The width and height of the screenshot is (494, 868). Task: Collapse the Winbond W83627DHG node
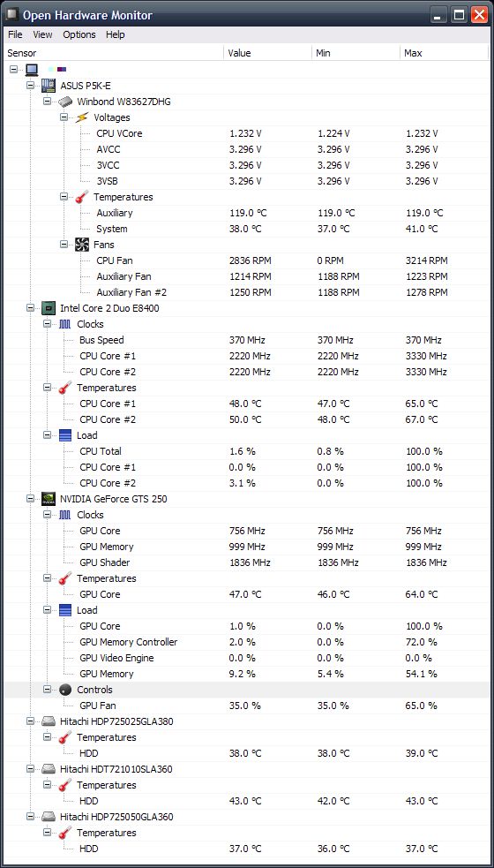pos(47,102)
